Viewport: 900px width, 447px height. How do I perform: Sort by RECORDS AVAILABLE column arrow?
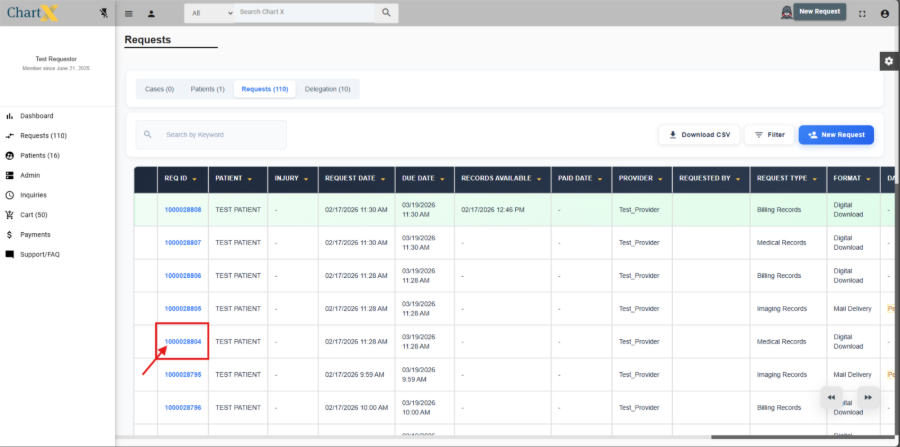point(538,179)
